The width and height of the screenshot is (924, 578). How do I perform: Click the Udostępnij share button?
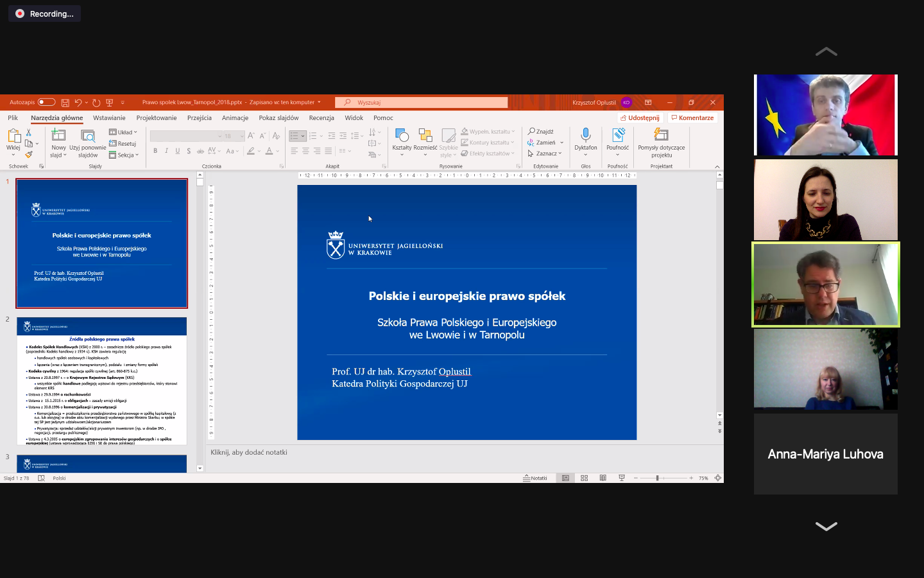pos(640,118)
